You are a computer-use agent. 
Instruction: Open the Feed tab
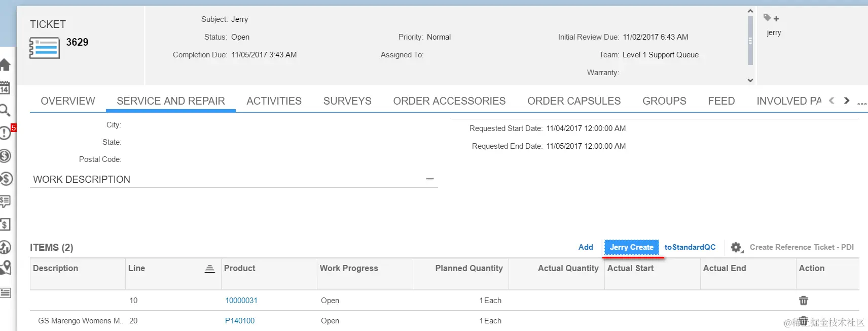click(x=721, y=101)
